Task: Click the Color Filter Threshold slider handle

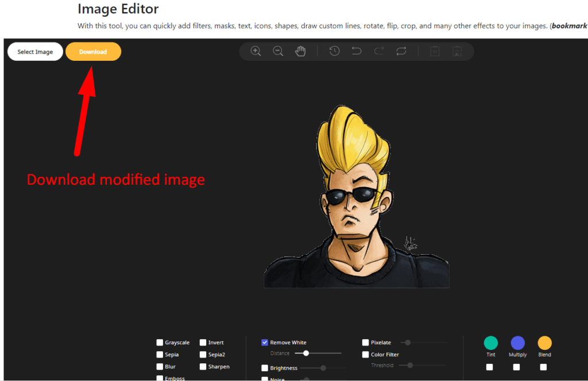Action: click(410, 366)
